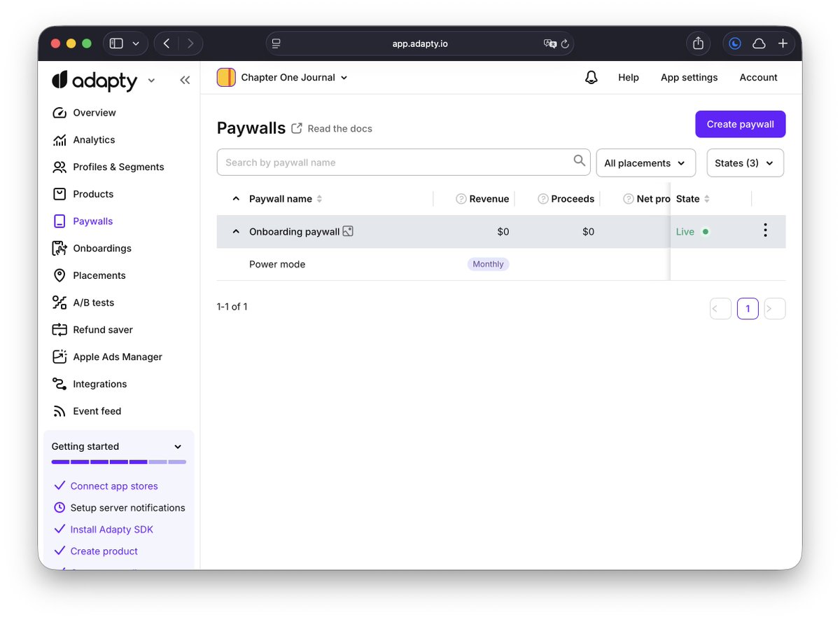This screenshot has width=840, height=620.
Task: Open Help in top bar
Action: point(629,78)
